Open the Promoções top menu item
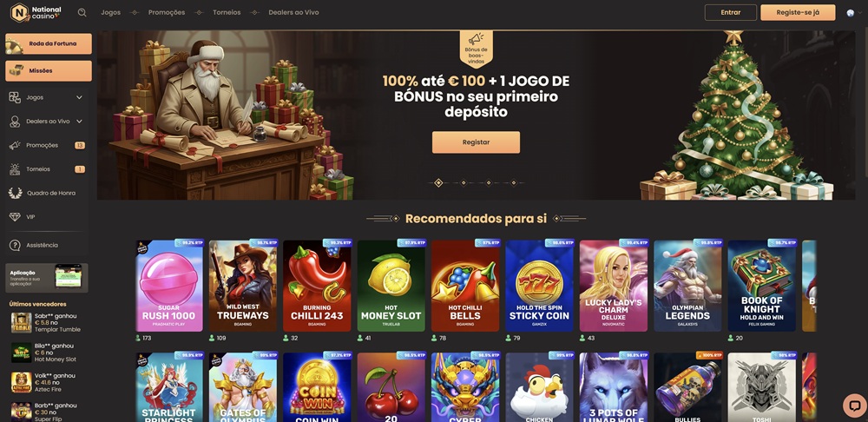The image size is (868, 422). point(167,12)
